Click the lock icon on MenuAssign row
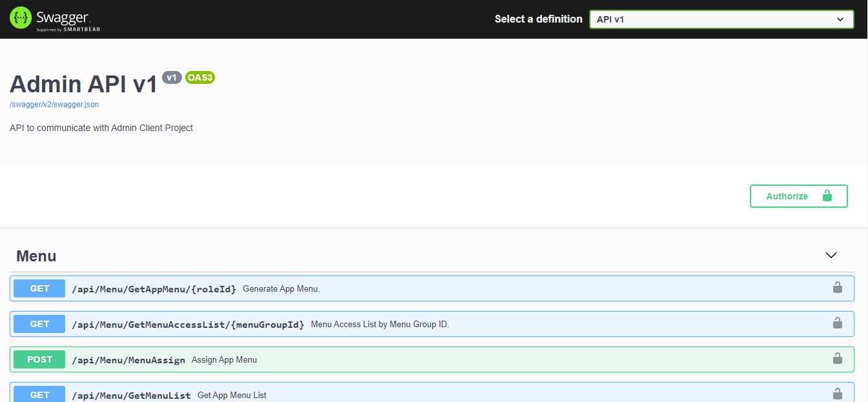Screen dimensions: 868x402 [x=837, y=359]
